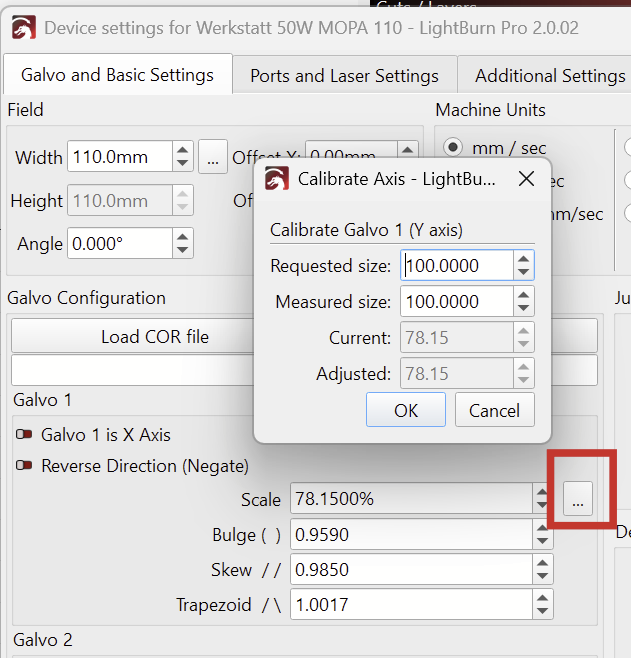Switch to Galvo and Basic Settings tab
The height and width of the screenshot is (658, 631).
[x=117, y=75]
